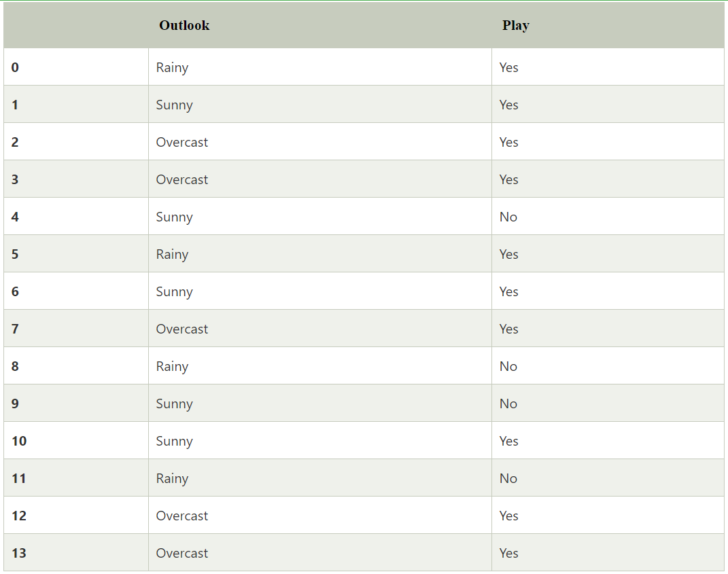Select row index 10 cell

(19, 441)
